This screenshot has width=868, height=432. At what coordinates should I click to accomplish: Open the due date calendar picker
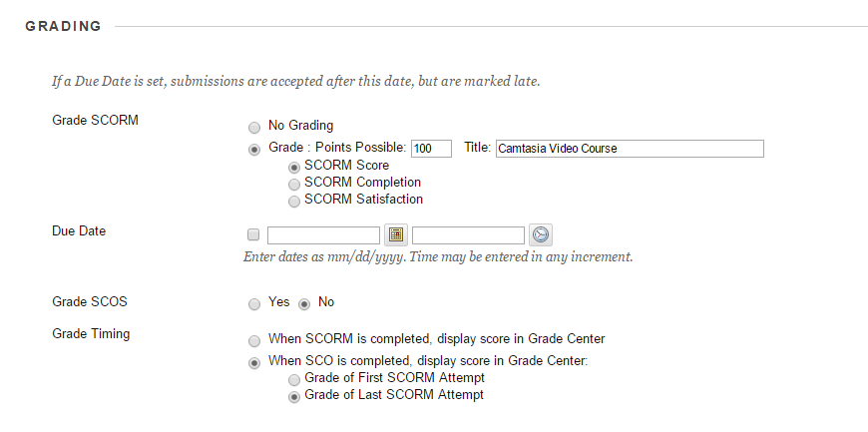tap(396, 235)
